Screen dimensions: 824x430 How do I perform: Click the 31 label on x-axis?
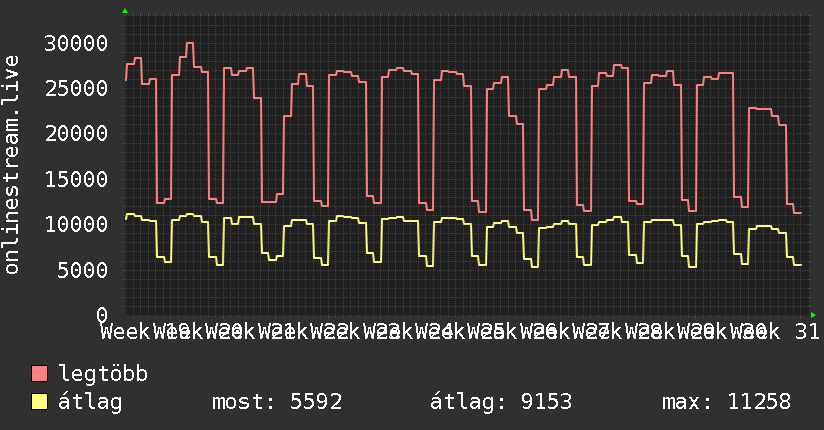point(807,332)
